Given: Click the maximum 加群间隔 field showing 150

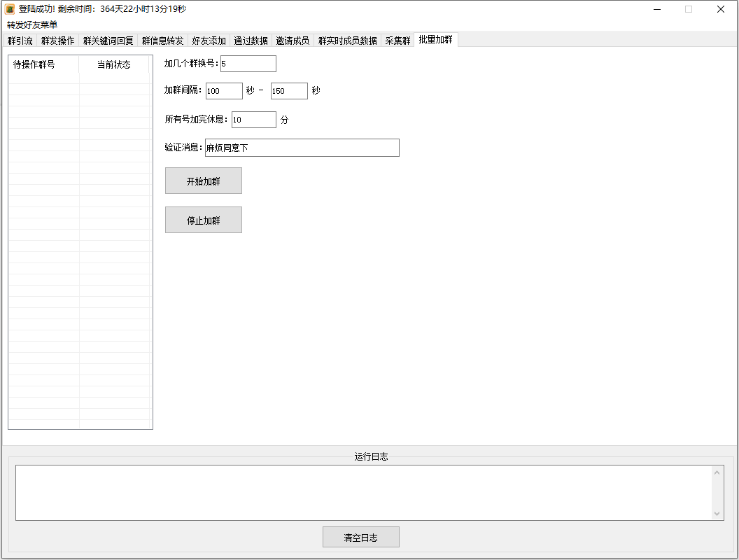Looking at the screenshot, I should [x=290, y=91].
